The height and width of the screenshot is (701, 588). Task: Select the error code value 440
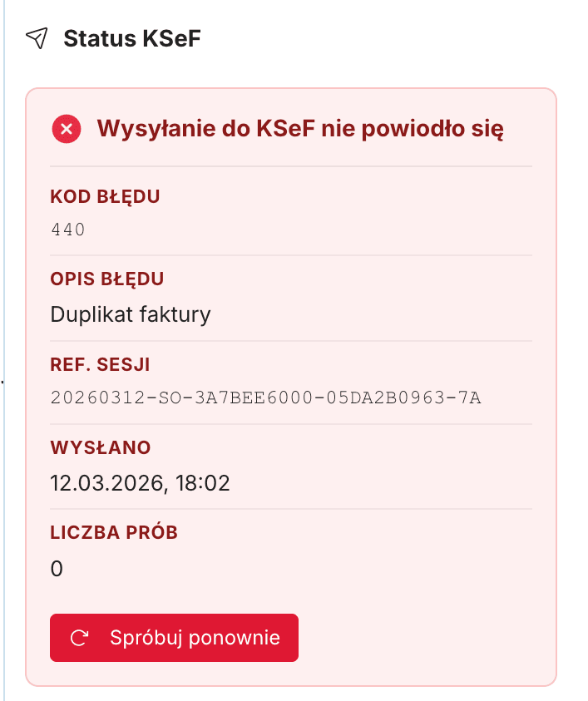click(x=68, y=230)
